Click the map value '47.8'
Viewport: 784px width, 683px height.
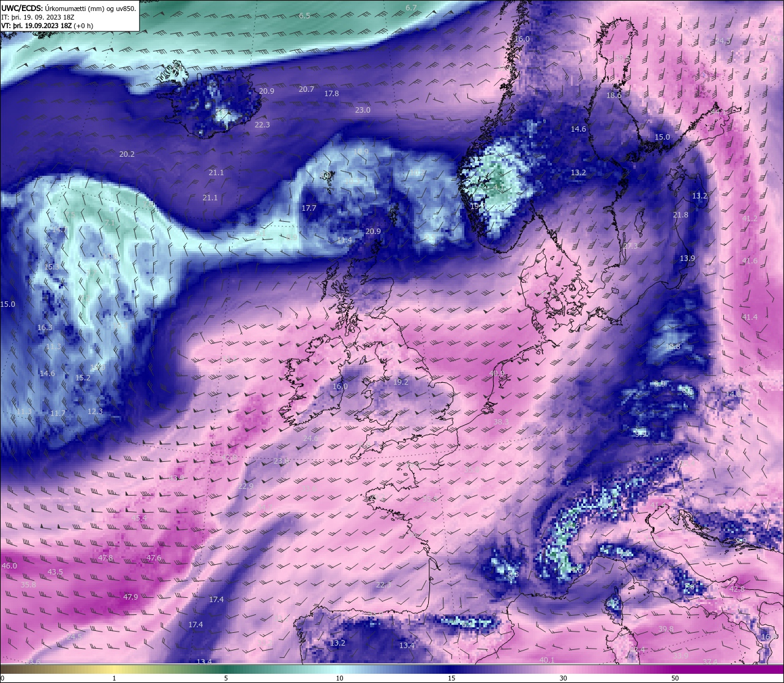(105, 559)
